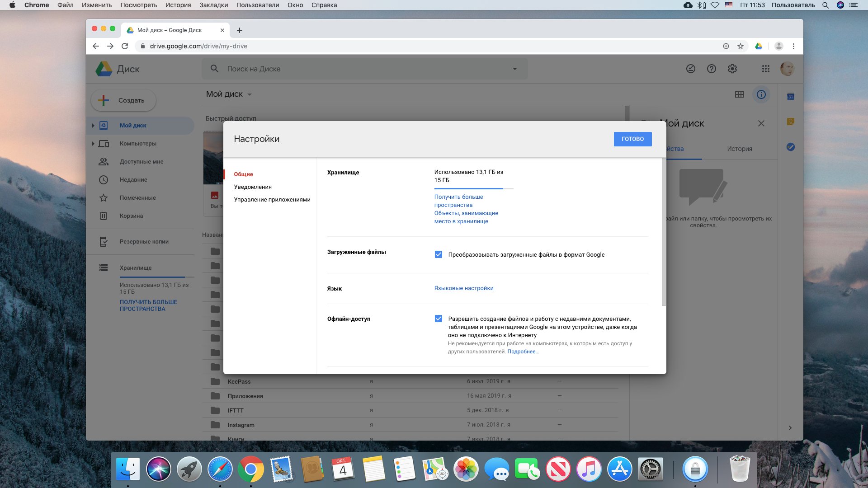Bookmark page with star icon
868x488 pixels.
coord(741,46)
